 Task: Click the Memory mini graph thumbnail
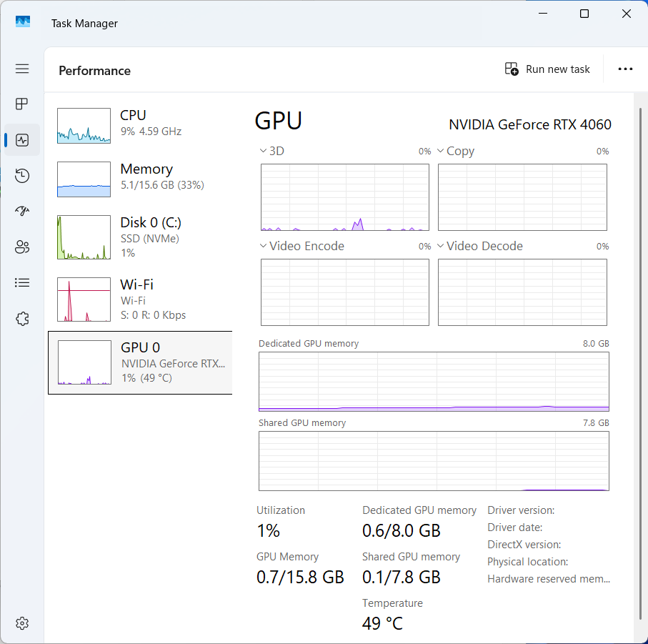84,179
